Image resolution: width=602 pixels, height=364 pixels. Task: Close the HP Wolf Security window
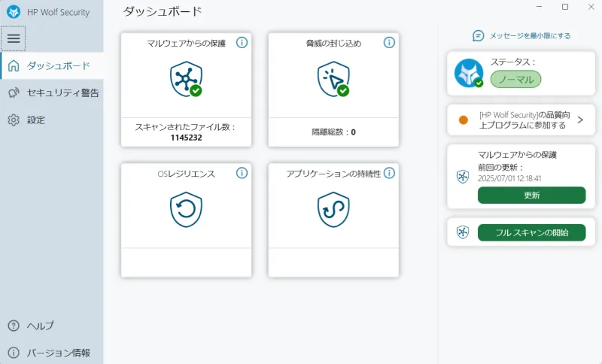pyautogui.click(x=591, y=7)
